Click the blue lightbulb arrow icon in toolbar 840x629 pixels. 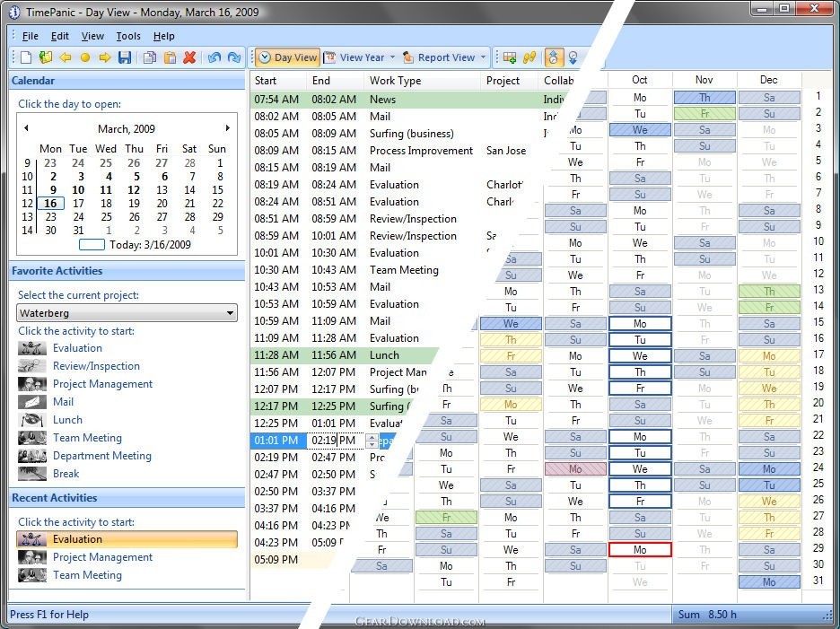click(x=573, y=57)
